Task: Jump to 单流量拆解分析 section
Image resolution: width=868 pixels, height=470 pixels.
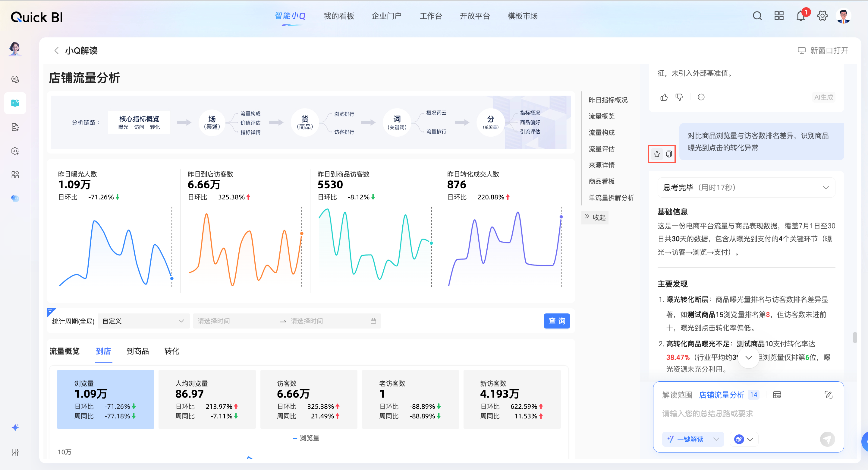Action: [611, 198]
